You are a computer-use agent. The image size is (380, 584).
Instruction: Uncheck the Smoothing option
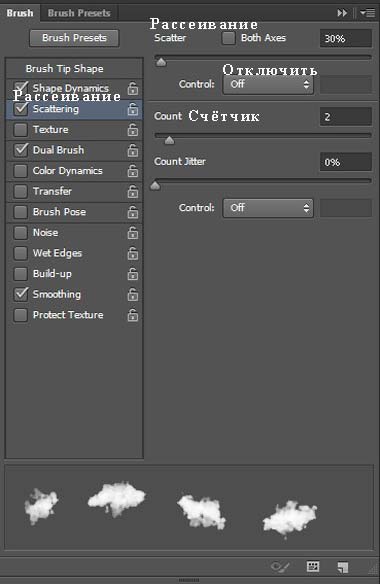click(20, 294)
